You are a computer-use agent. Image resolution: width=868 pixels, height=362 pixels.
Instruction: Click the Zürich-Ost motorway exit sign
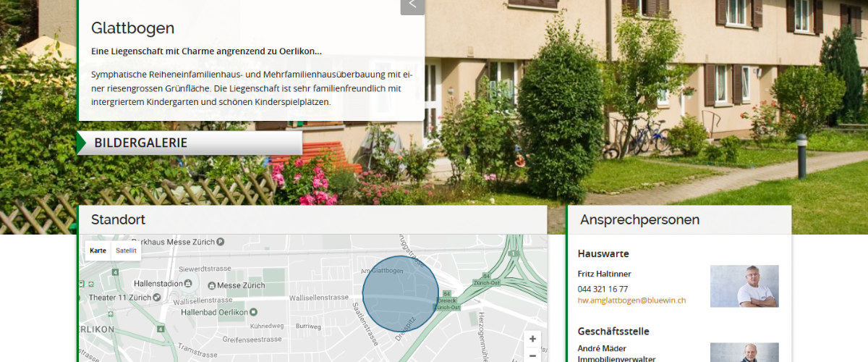click(x=486, y=280)
